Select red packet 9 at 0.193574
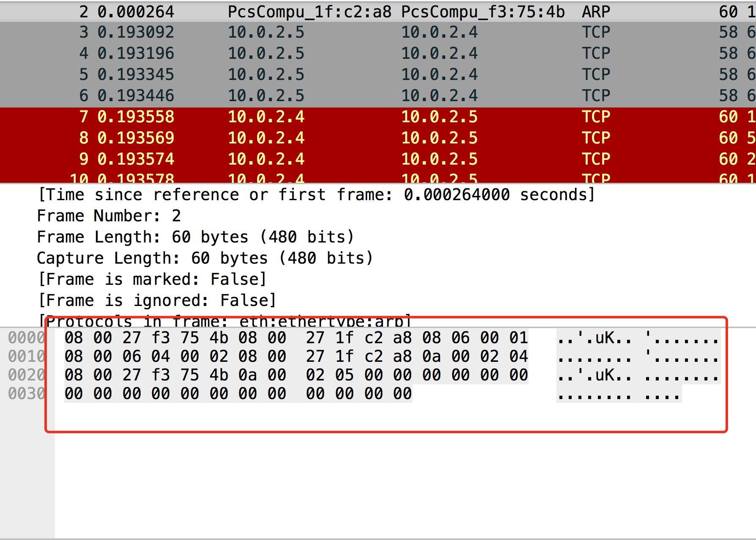This screenshot has width=756, height=540. (378, 160)
